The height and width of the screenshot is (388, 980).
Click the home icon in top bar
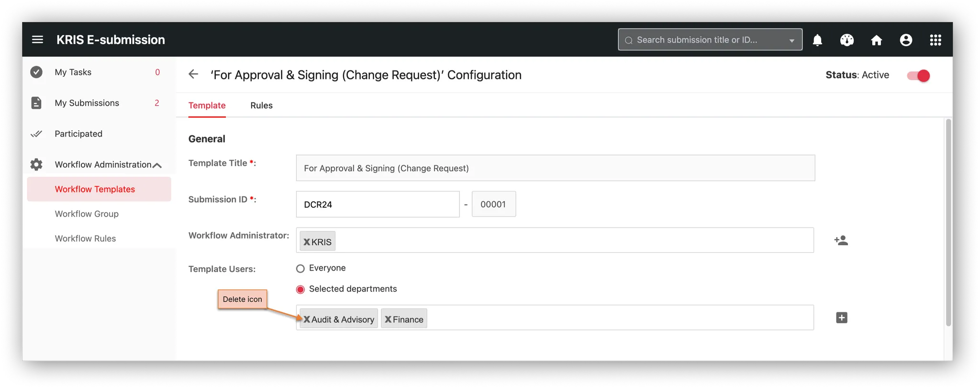pyautogui.click(x=876, y=40)
